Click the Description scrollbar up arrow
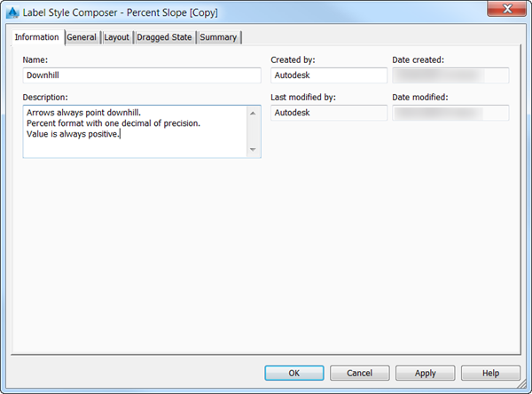Viewport: 532px width, 394px height. point(253,113)
